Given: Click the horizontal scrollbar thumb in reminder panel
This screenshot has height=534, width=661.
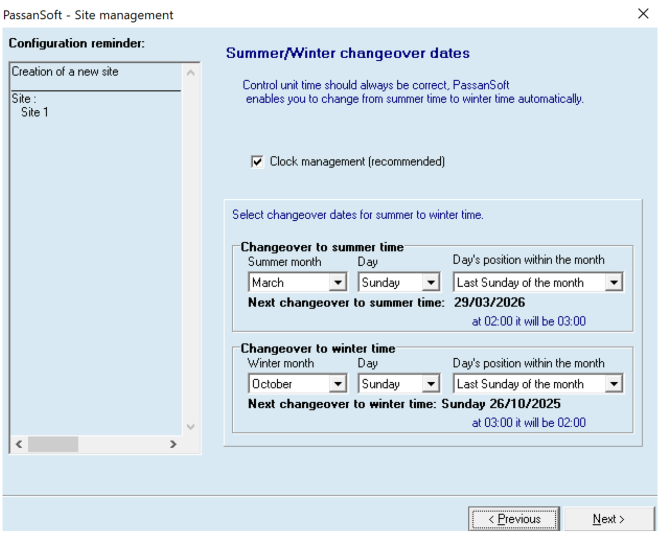Looking at the screenshot, I should point(53,444).
